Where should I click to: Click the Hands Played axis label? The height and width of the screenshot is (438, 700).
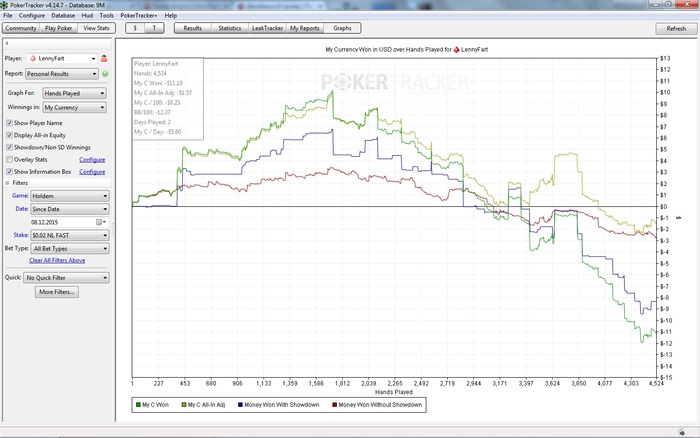coord(394,392)
